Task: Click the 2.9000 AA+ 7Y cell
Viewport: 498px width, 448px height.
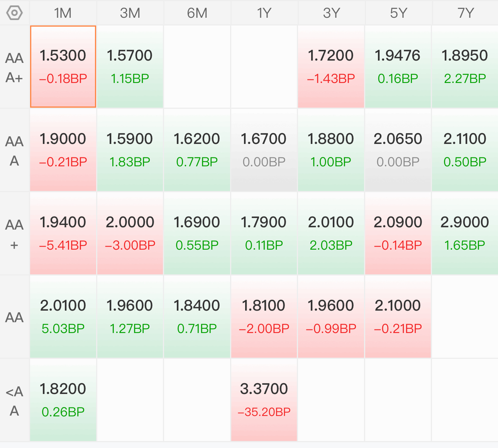Action: pyautogui.click(x=465, y=233)
